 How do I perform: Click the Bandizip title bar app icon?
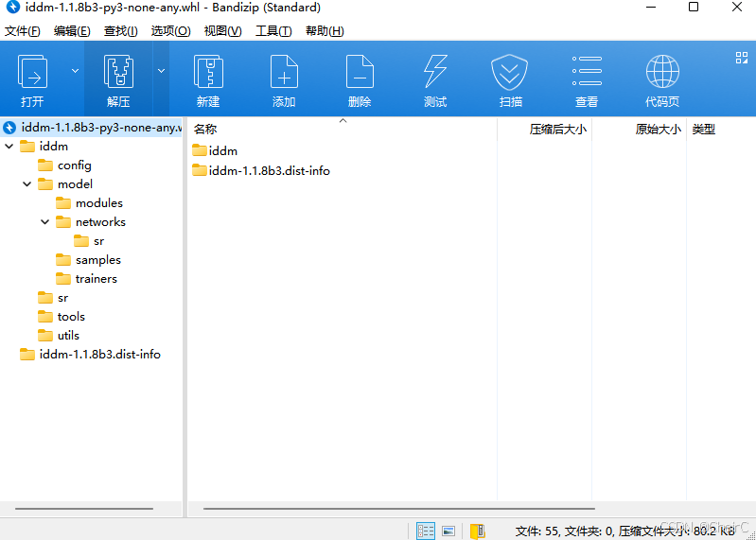(x=13, y=8)
